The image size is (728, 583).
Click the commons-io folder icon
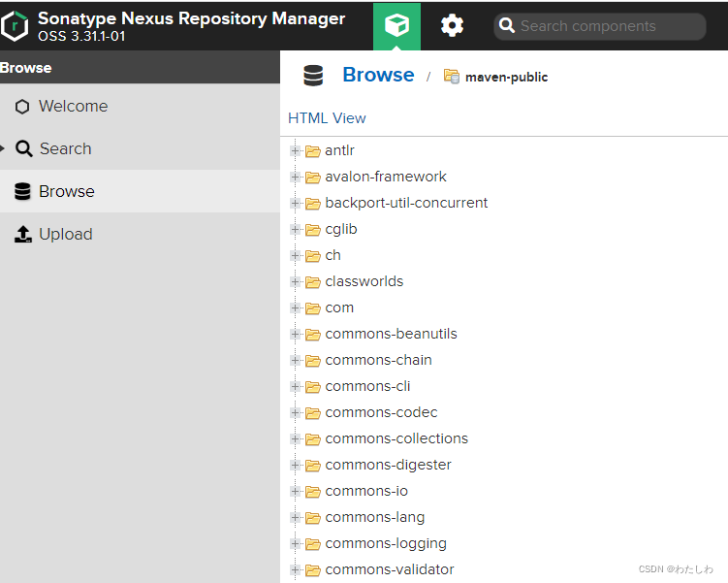pos(313,492)
